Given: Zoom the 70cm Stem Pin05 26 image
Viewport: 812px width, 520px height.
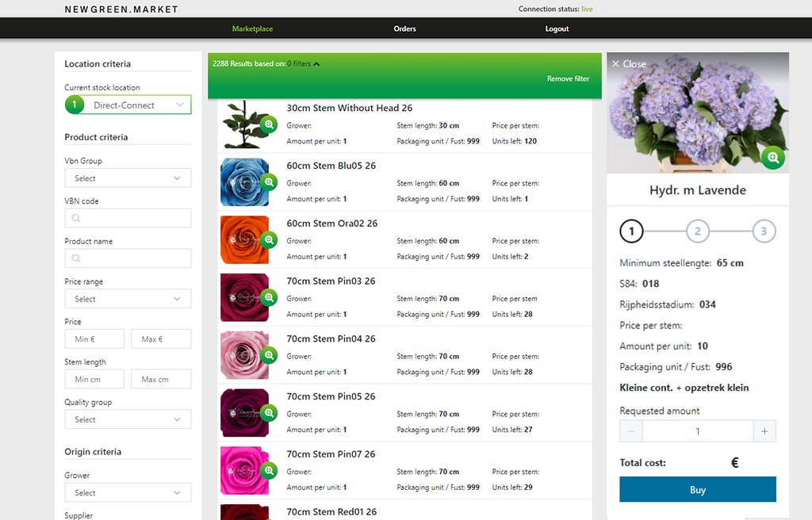Looking at the screenshot, I should (x=269, y=413).
